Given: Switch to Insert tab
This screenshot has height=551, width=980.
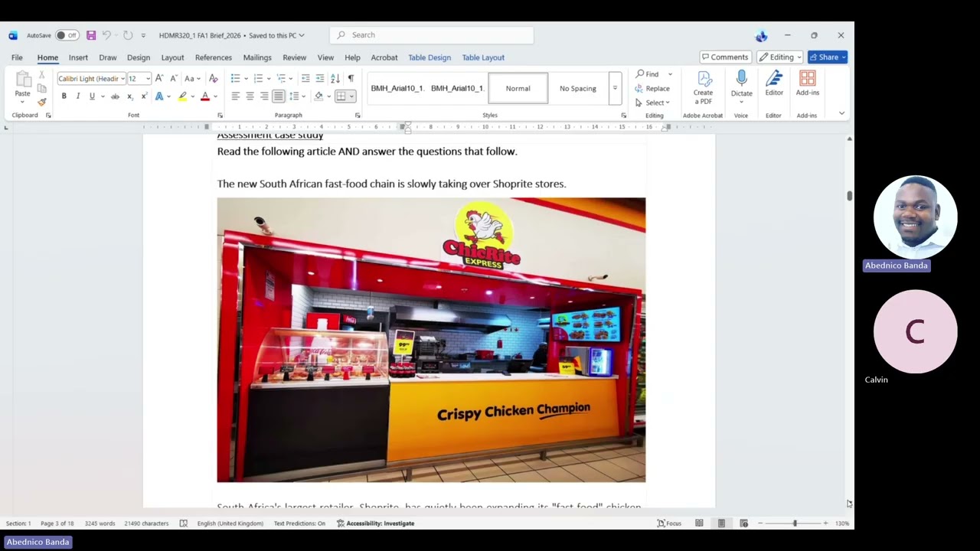Looking at the screenshot, I should point(78,57).
